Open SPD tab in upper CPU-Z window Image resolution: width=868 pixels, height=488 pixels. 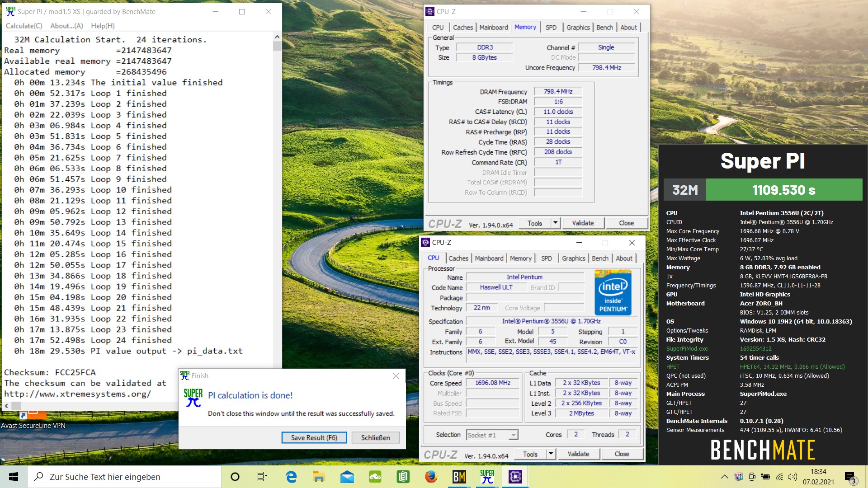click(551, 28)
